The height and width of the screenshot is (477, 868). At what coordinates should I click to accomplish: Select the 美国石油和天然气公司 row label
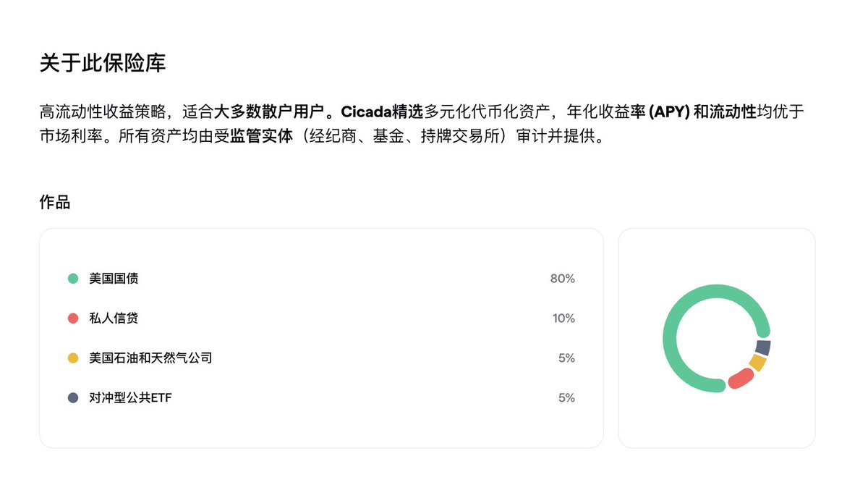click(x=150, y=358)
